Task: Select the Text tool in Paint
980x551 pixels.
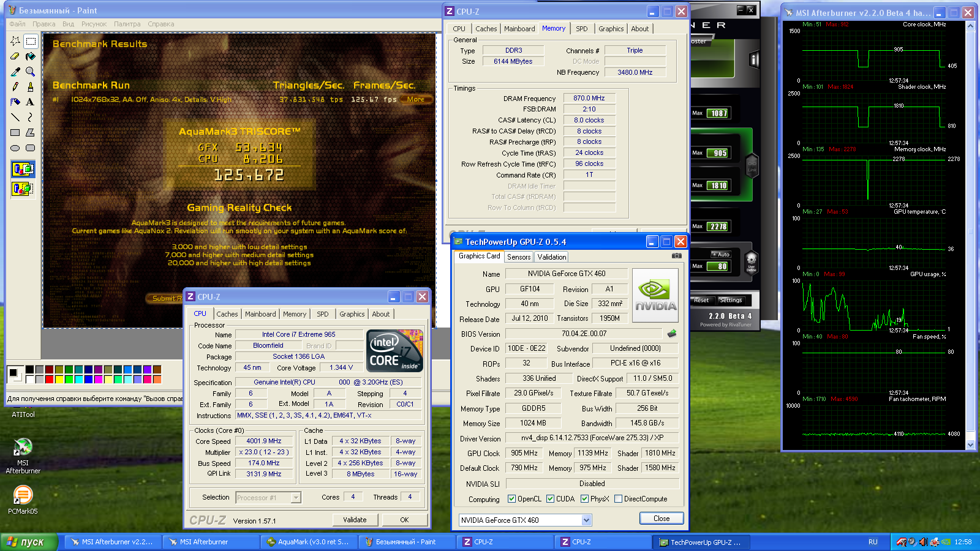Action: point(31,102)
